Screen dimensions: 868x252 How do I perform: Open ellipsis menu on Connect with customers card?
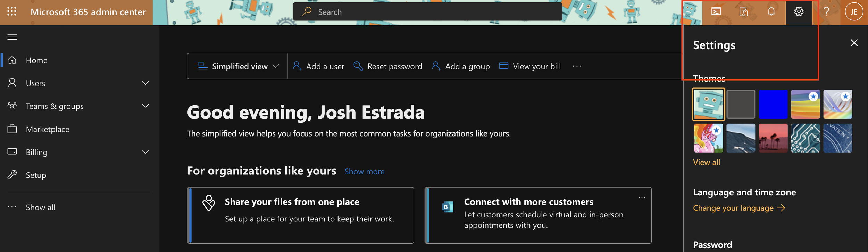[642, 197]
